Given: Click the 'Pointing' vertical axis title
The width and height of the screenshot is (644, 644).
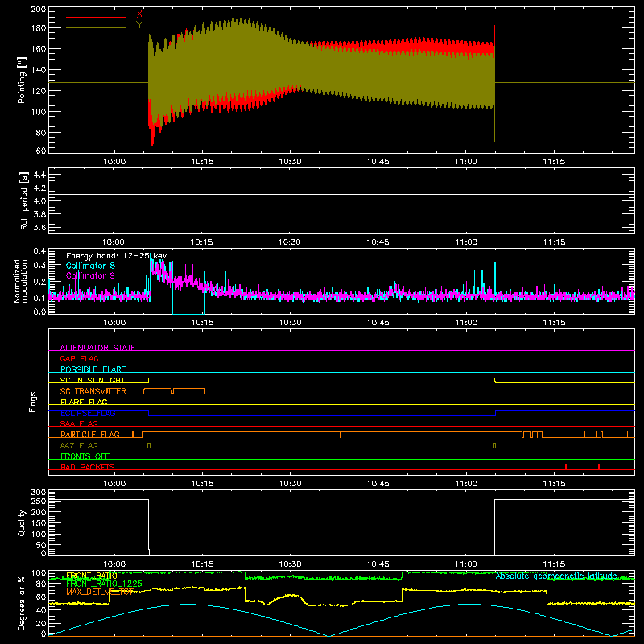Looking at the screenshot, I should click(x=21, y=80).
